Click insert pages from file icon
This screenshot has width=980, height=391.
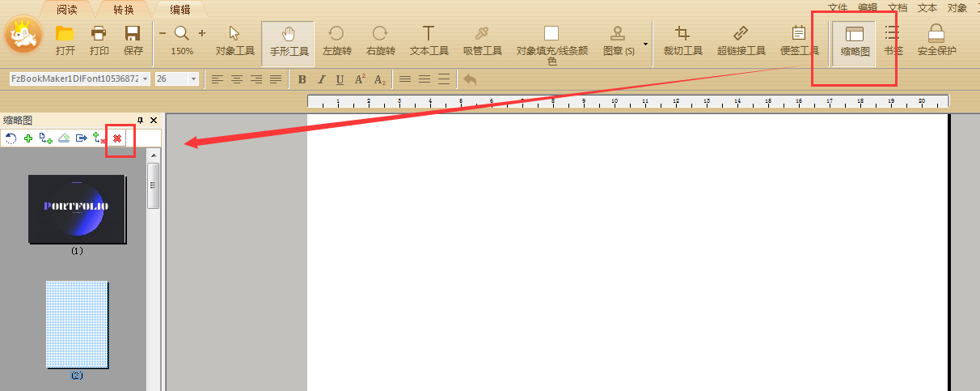tap(46, 138)
